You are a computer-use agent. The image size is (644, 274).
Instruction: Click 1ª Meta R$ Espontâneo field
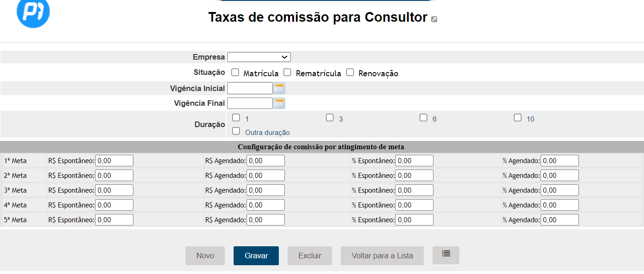[114, 161]
